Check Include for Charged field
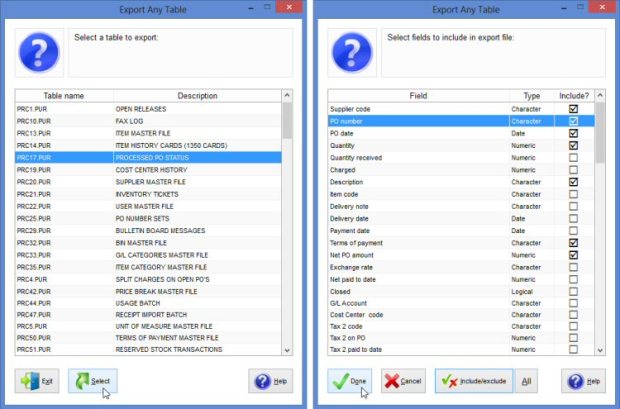The image size is (620, 409). 573,170
